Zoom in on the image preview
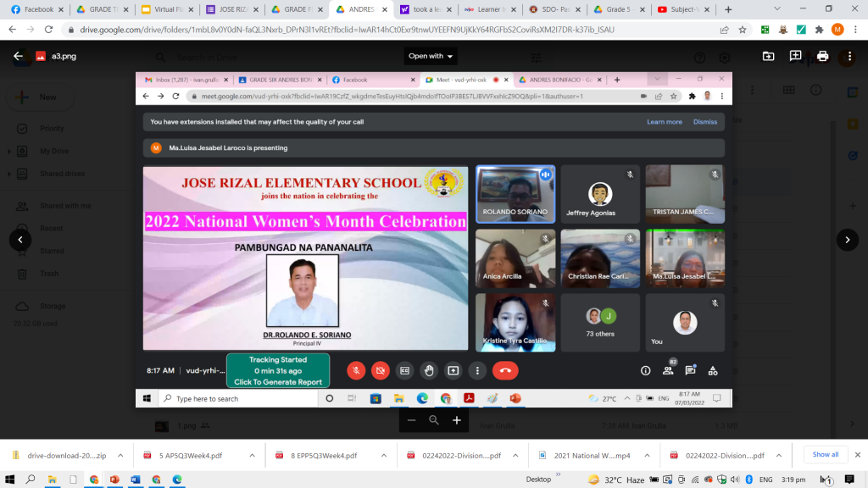Screen dimensions: 868x488 (x=457, y=420)
